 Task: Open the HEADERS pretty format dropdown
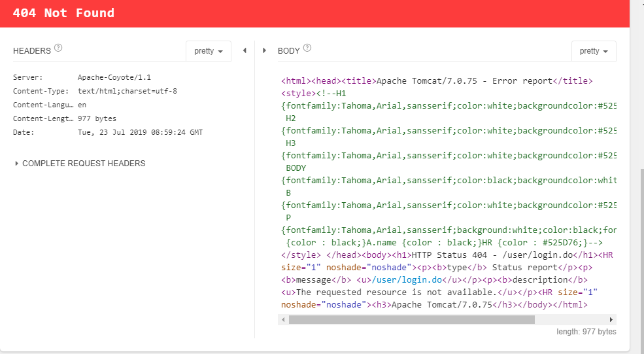tap(209, 51)
